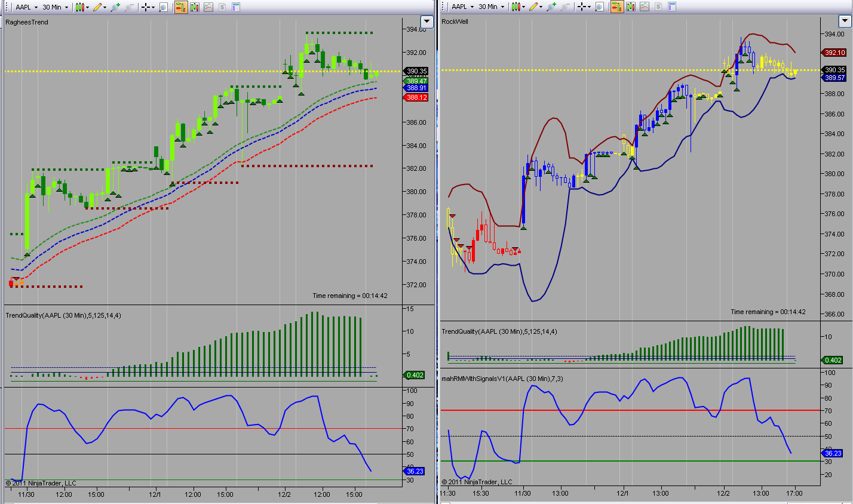853x504 pixels.
Task: Click the 390.35 price marker on RagheesTrend chart
Action: tap(416, 71)
